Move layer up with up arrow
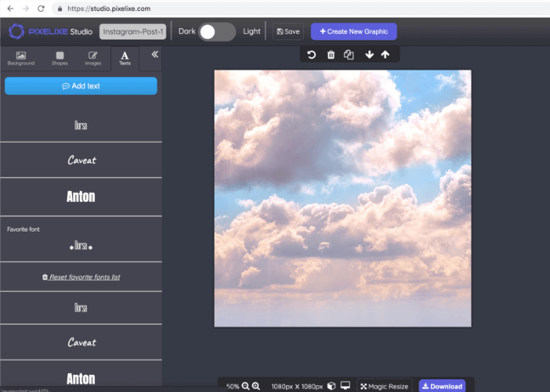The image size is (550, 392). [385, 55]
